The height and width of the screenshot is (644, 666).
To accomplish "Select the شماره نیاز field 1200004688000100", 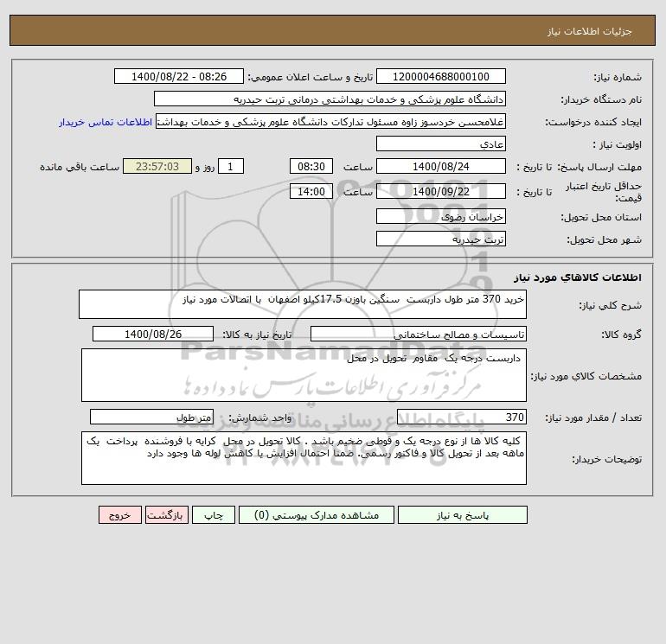I will point(441,76).
